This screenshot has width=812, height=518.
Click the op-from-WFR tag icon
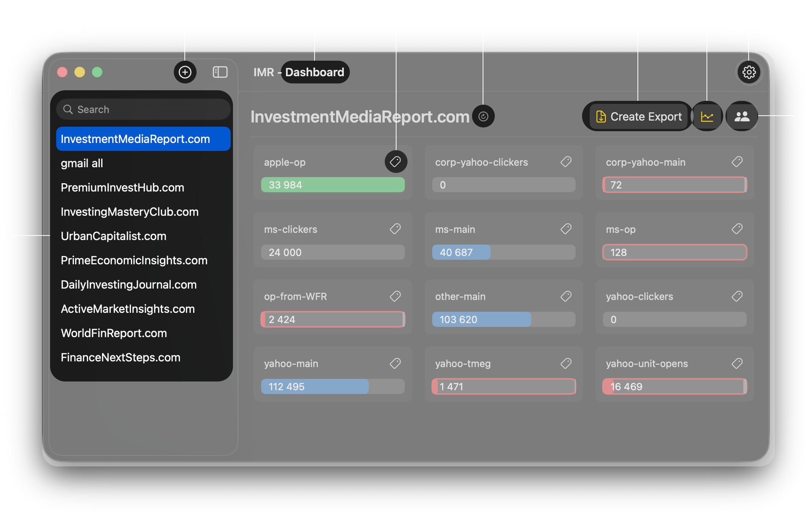point(395,296)
